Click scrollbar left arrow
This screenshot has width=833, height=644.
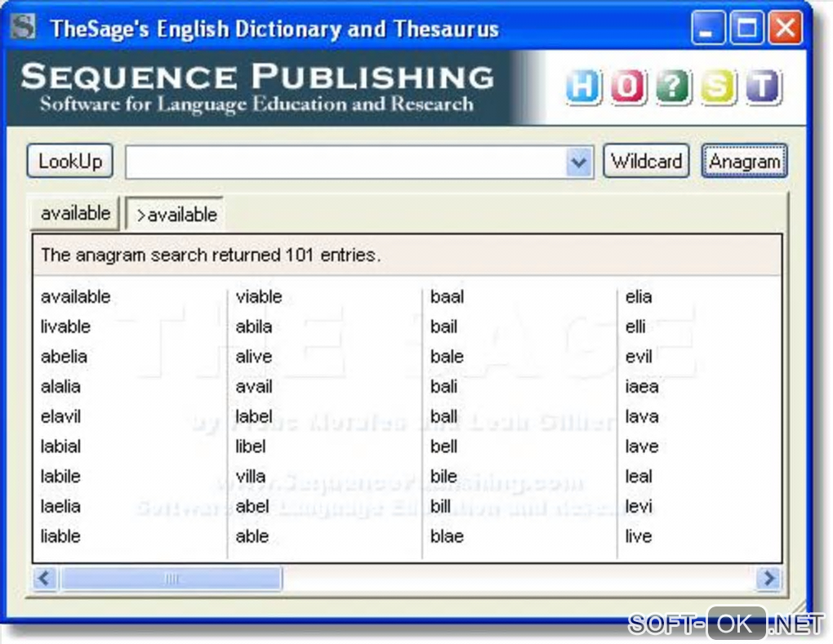pyautogui.click(x=45, y=578)
